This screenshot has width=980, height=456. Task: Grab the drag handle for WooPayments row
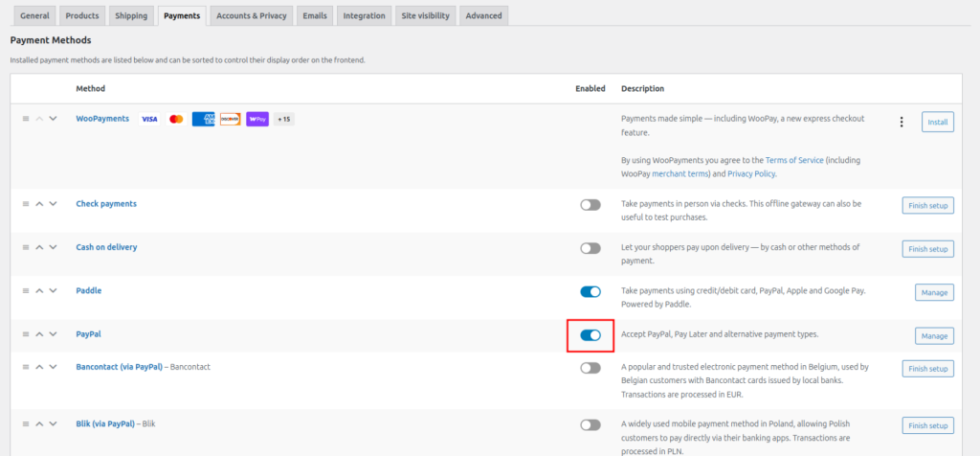pos(26,118)
